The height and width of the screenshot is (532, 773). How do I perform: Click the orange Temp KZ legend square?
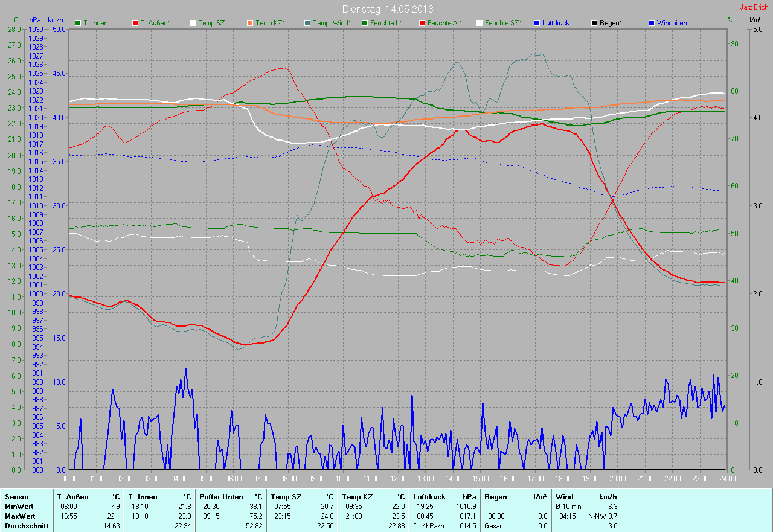(x=250, y=23)
